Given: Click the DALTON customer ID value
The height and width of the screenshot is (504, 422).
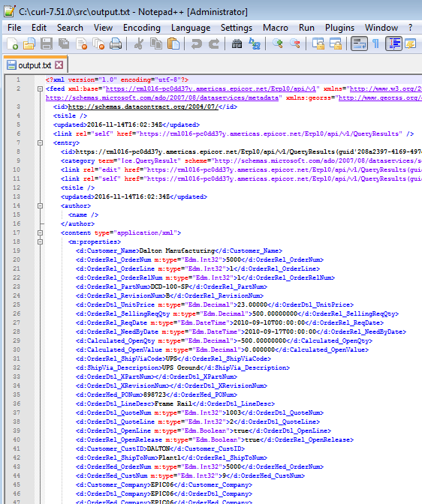Looking at the screenshot, I should click(x=158, y=448).
